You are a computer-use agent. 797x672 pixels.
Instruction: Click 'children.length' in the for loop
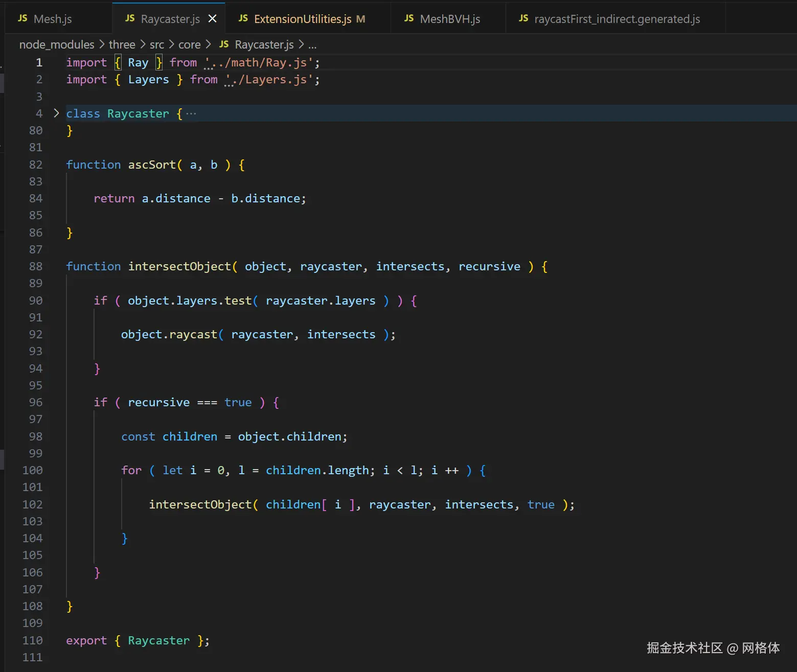[x=320, y=470]
